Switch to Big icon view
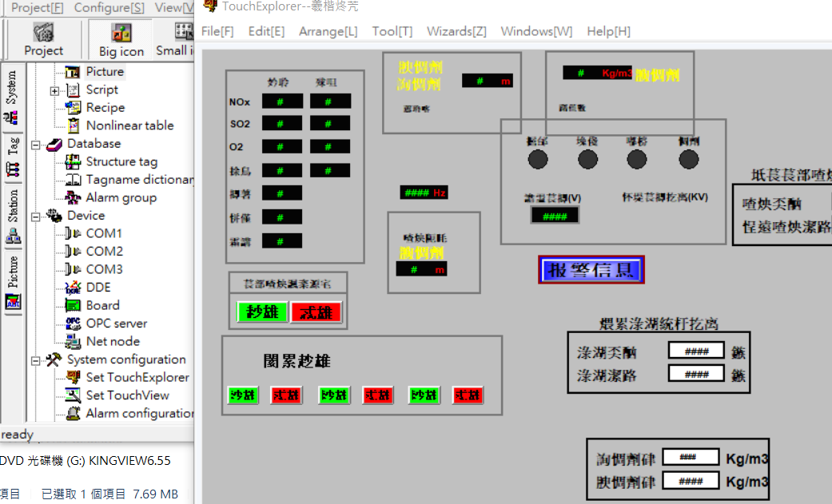832x504 pixels. pos(121,39)
